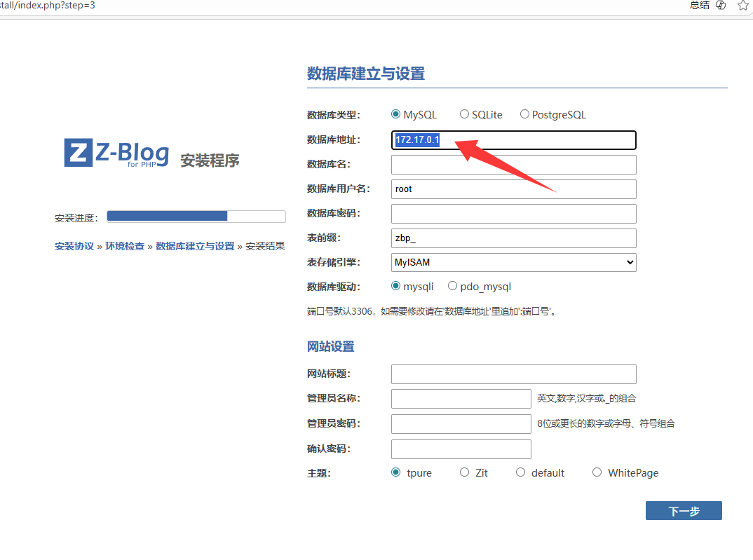Focus the 管理员密码 input field
This screenshot has width=753, height=560.
tap(461, 424)
